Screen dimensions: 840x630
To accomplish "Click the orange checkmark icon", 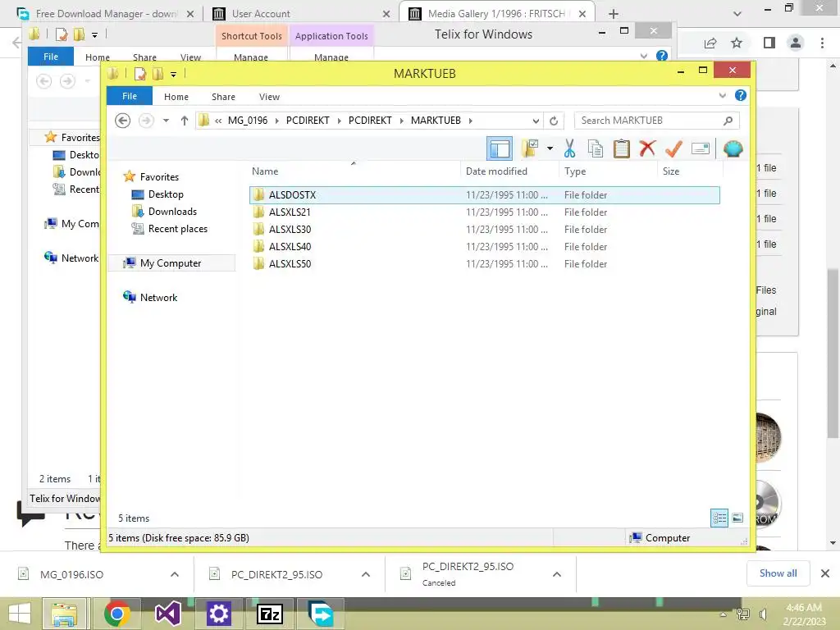I will (674, 148).
